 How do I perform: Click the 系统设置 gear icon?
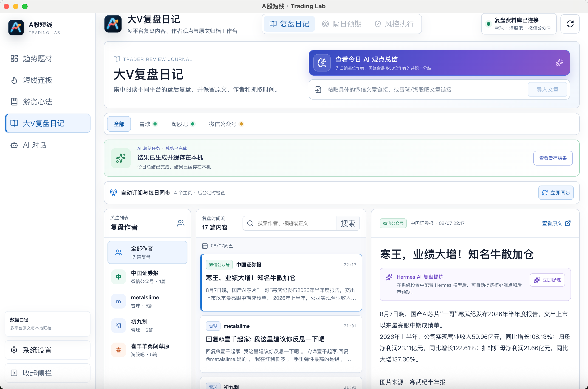pyautogui.click(x=14, y=350)
